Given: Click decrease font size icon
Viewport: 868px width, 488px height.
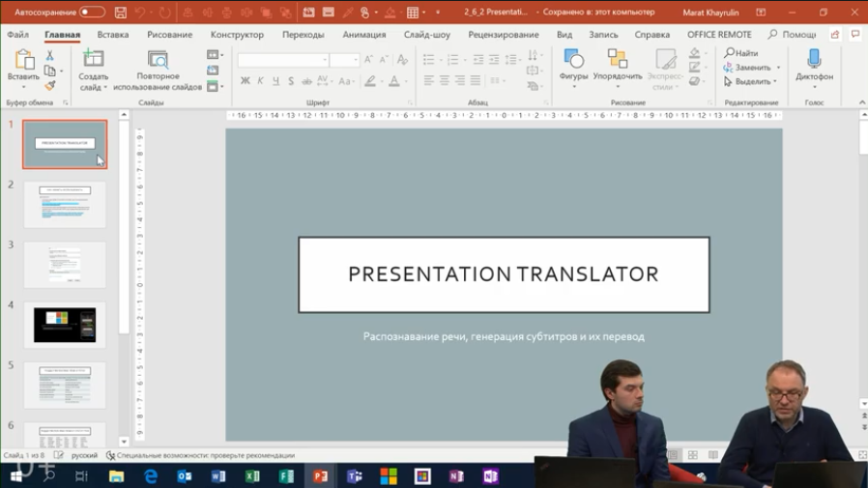Looking at the screenshot, I should 384,59.
